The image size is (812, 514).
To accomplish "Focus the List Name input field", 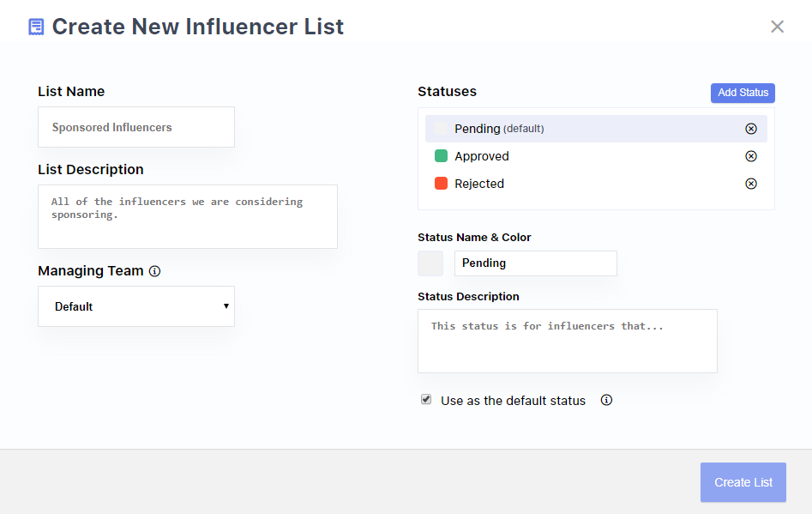I will (x=136, y=127).
